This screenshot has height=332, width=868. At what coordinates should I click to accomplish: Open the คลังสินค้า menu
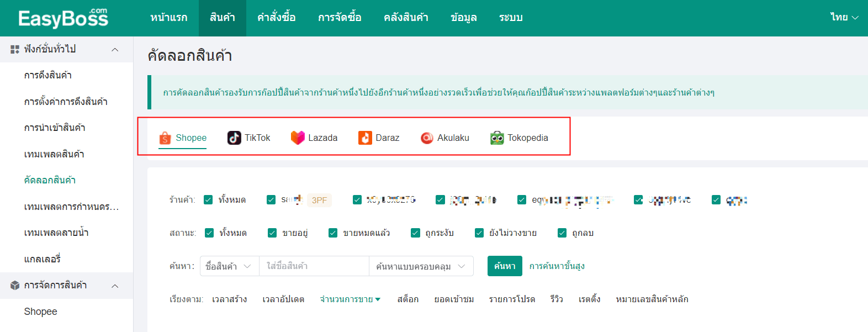pyautogui.click(x=406, y=18)
